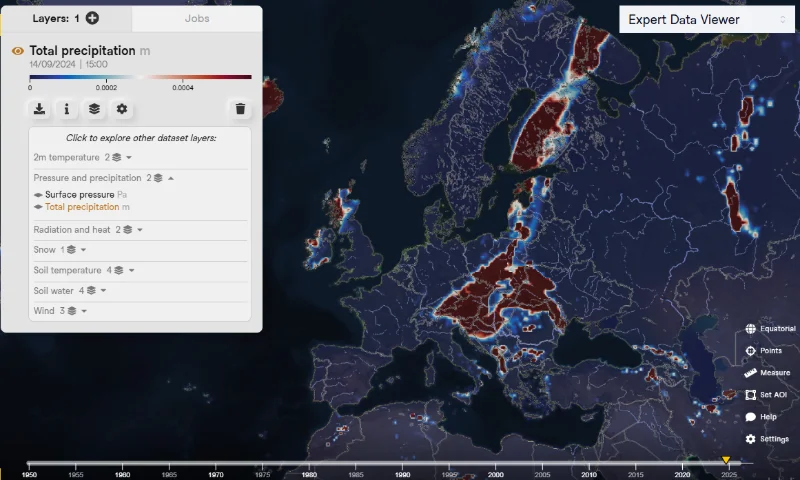Download the Total precipitation layer

tap(39, 109)
